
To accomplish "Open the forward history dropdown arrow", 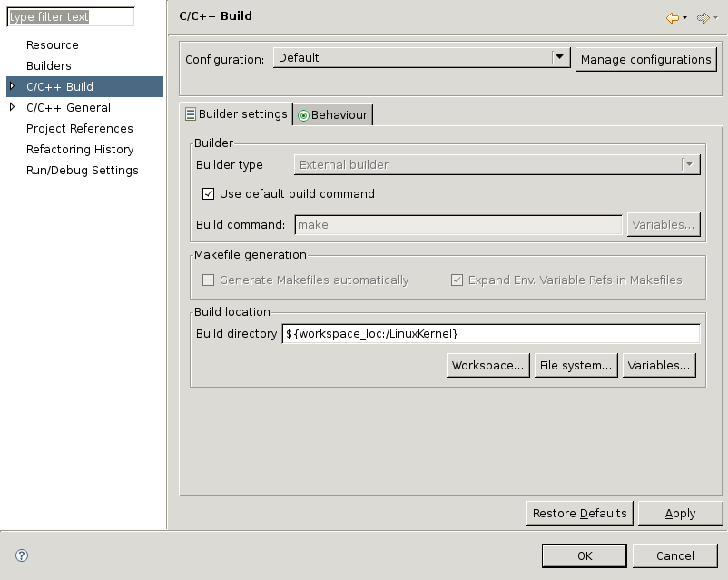I will (715, 18).
